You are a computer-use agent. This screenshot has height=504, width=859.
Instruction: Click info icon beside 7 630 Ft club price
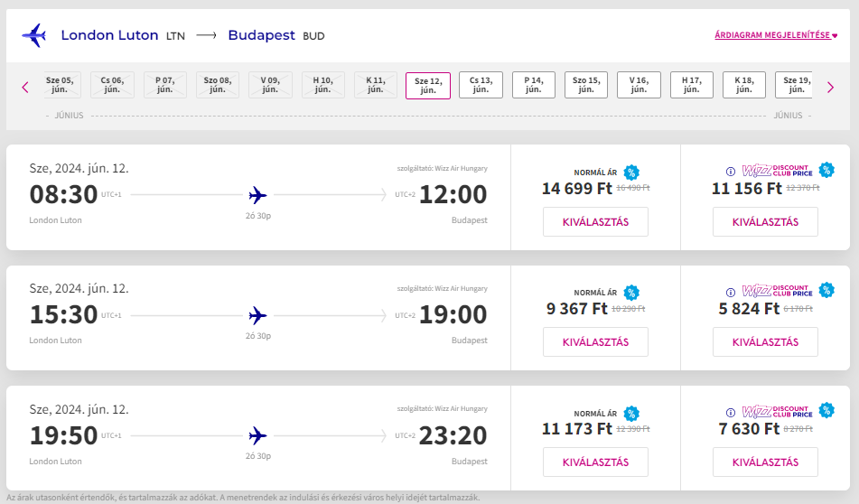(730, 413)
